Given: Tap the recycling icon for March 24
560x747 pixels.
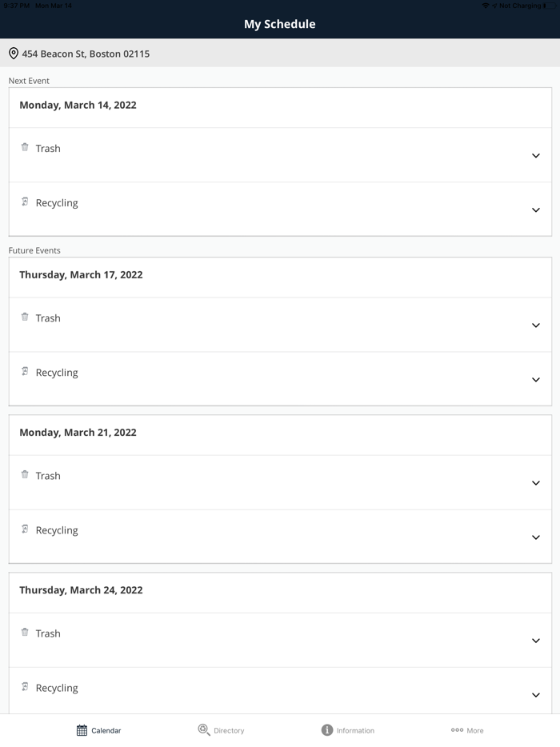Looking at the screenshot, I should point(24,687).
